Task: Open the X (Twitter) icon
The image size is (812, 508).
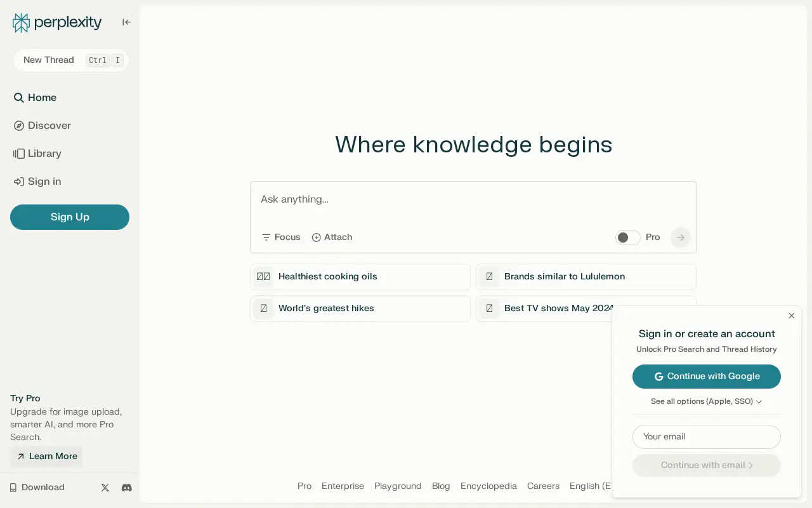Action: 105,488
